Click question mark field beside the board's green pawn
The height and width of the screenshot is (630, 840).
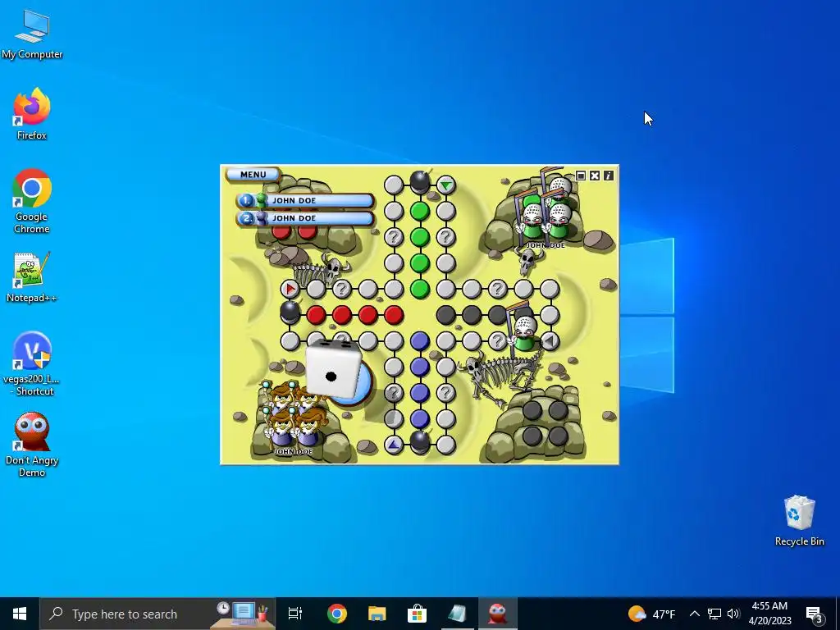point(498,340)
